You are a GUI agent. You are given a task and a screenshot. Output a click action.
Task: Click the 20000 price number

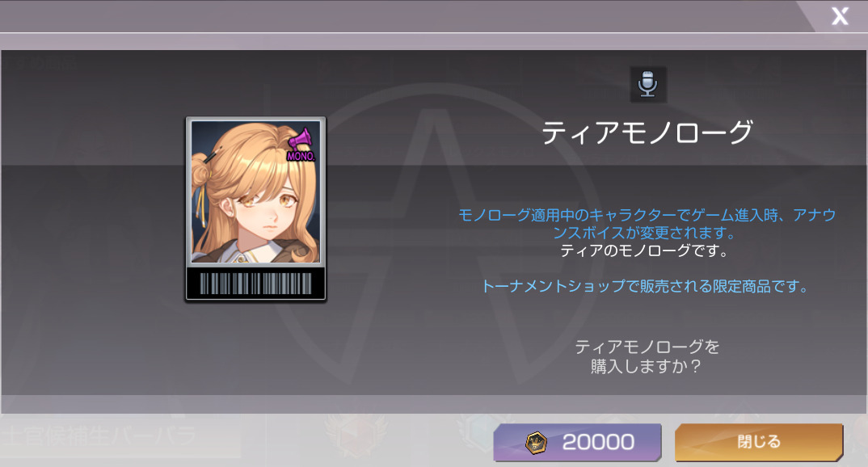[598, 442]
